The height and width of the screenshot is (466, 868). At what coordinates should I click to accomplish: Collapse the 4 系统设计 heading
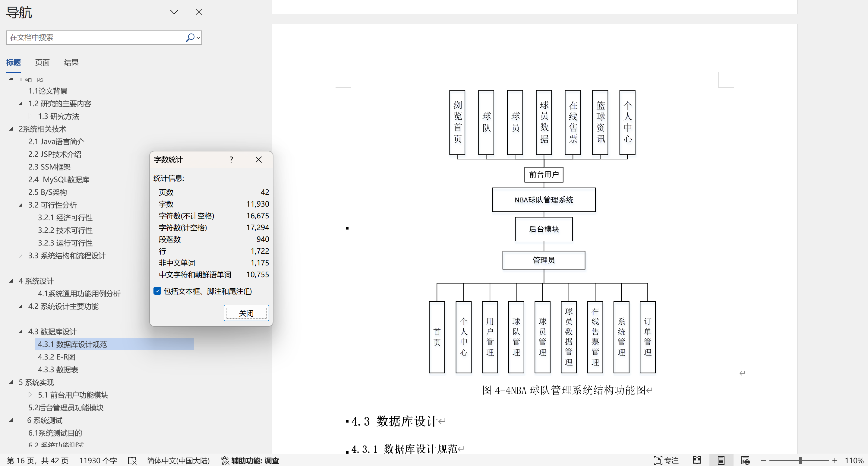point(11,281)
